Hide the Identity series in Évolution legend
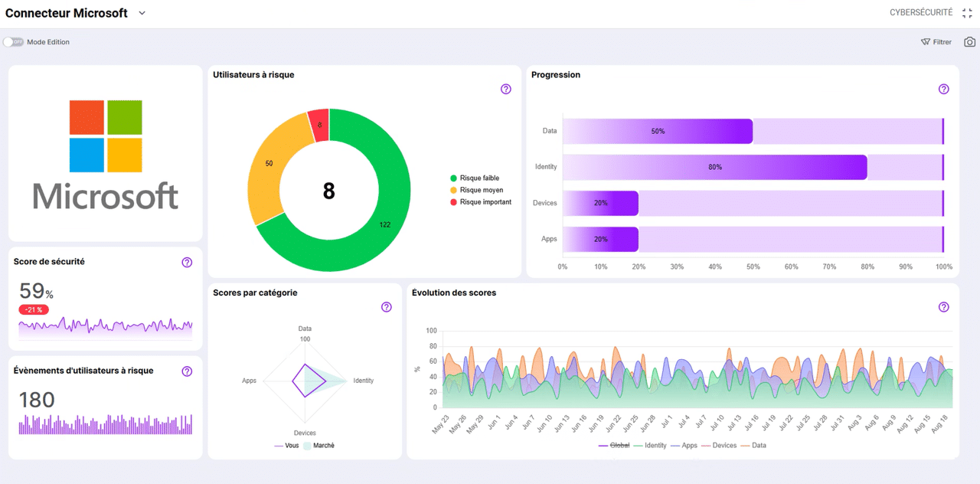Viewport: 980px width, 484px height. (650, 445)
